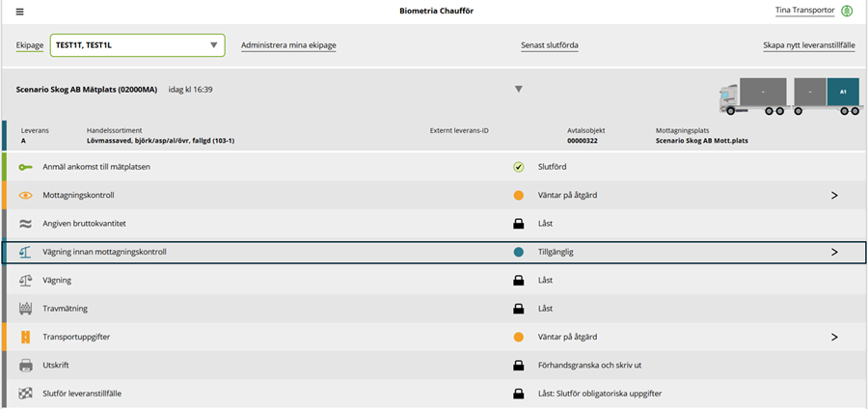
Task: Open Senast slutförda
Action: point(550,45)
